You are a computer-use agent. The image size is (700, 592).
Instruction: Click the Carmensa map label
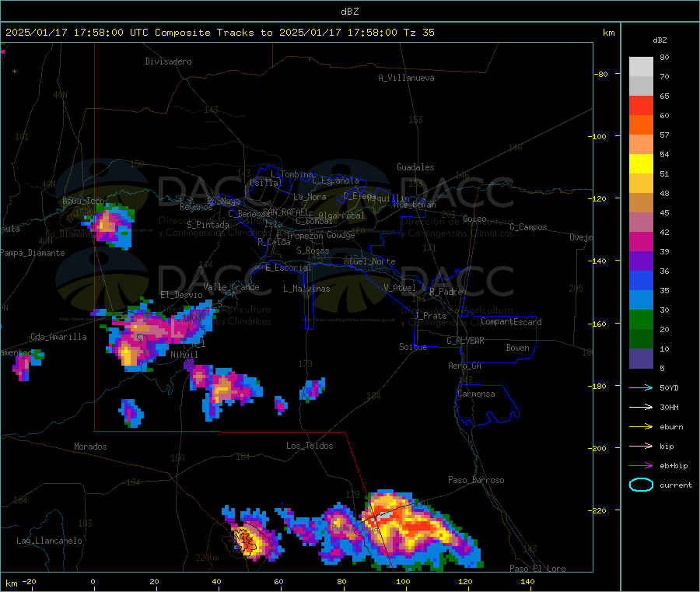click(x=476, y=394)
